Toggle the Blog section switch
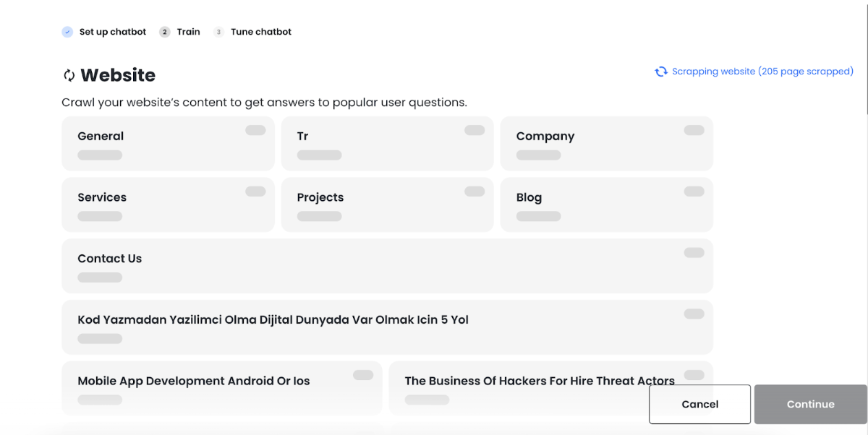This screenshot has height=435, width=868. click(x=694, y=191)
